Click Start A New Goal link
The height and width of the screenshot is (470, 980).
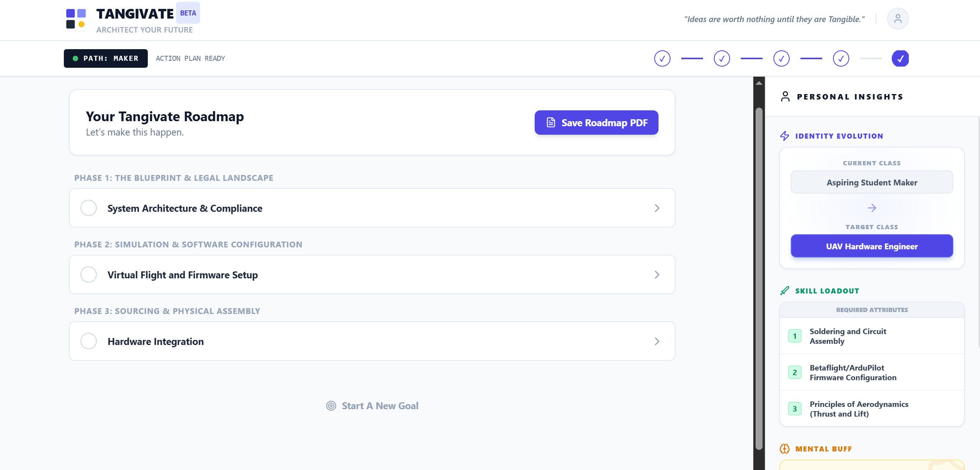coord(372,406)
